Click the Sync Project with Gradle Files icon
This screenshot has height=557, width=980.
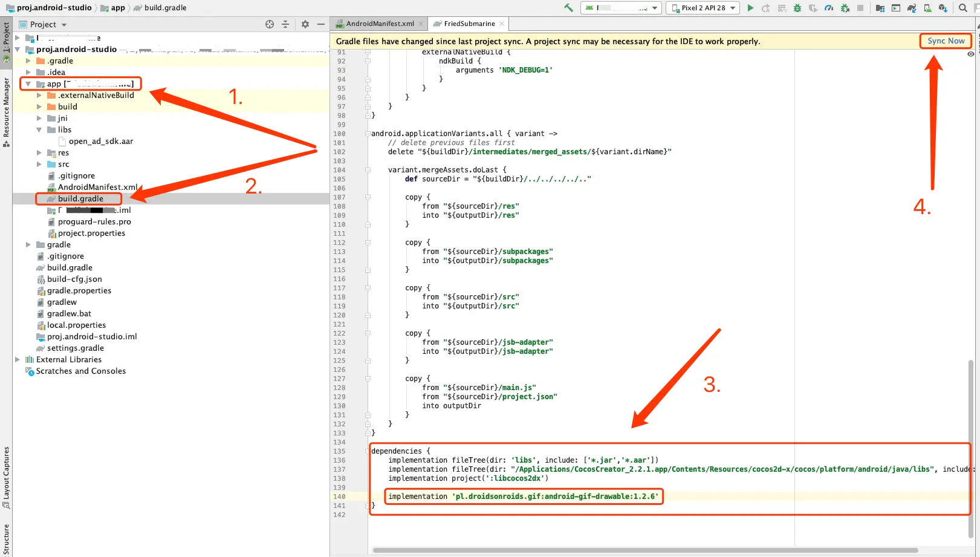[912, 8]
